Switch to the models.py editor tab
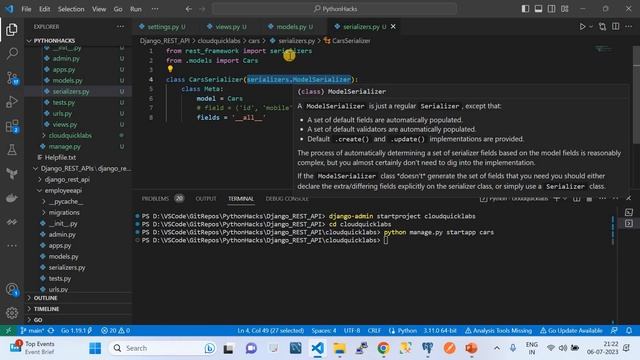 (x=291, y=27)
